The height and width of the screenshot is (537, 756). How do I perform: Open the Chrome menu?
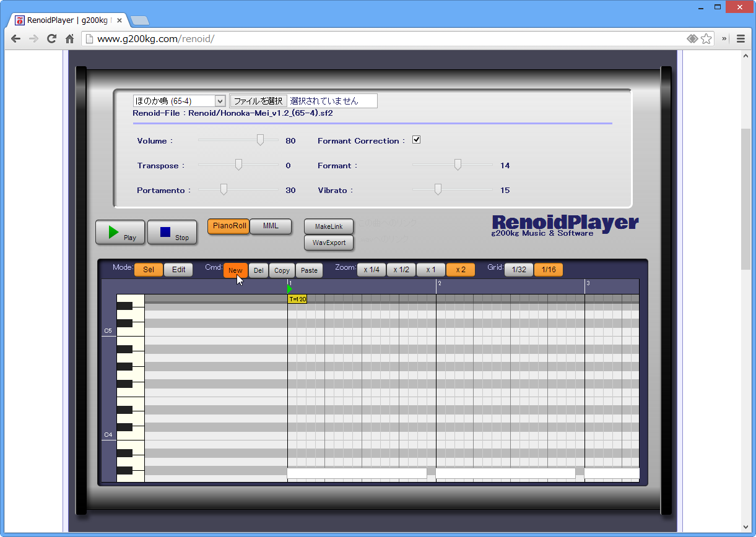[741, 39]
